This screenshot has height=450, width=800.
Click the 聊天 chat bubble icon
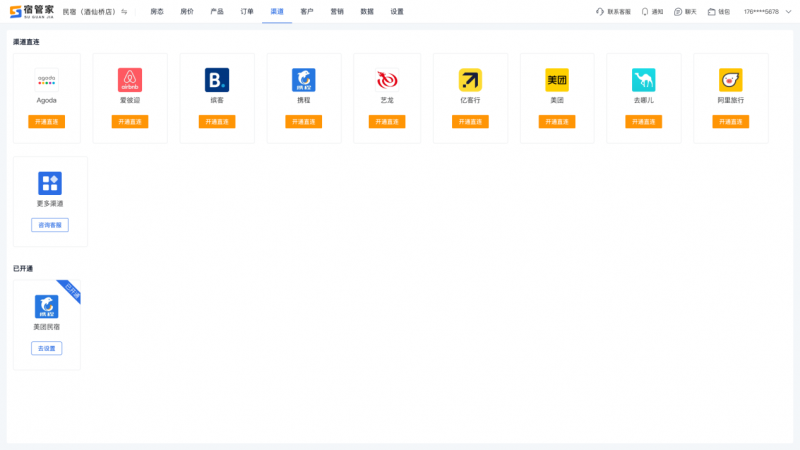[678, 12]
